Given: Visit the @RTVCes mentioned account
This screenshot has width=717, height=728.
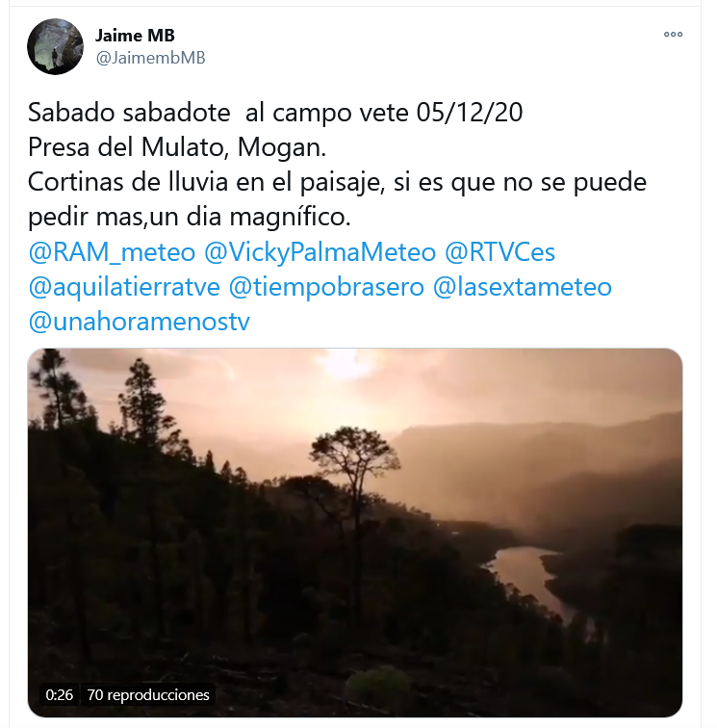Looking at the screenshot, I should click(499, 252).
